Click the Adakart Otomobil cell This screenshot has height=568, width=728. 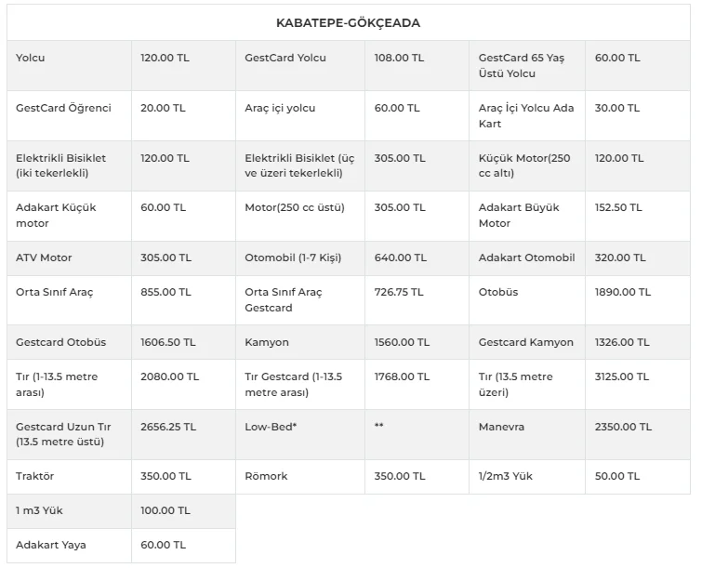tap(526, 258)
